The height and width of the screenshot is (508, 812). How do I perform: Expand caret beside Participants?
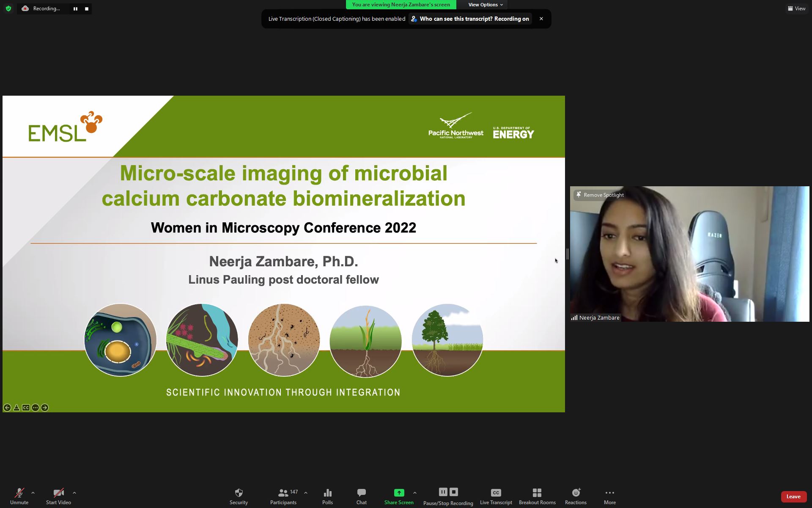(x=305, y=493)
